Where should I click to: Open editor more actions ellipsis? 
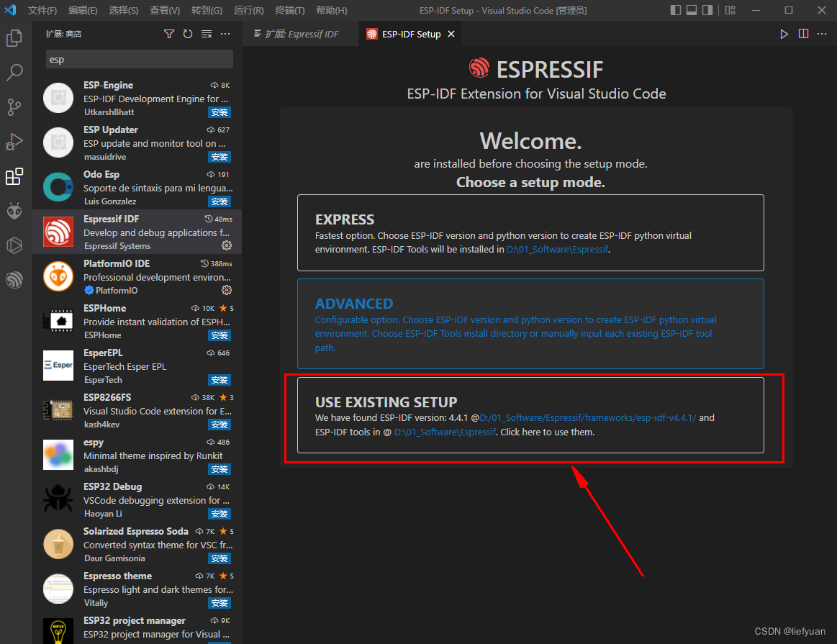pos(822,34)
